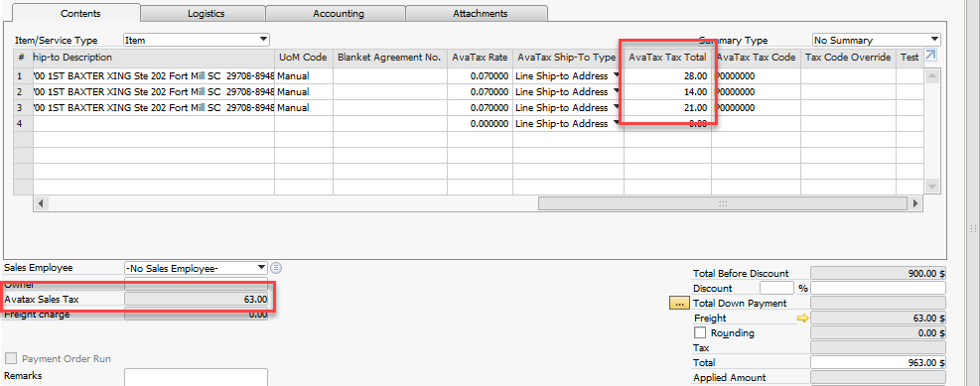The image size is (980, 386).
Task: Toggle the Rounding checkbox
Action: (700, 332)
